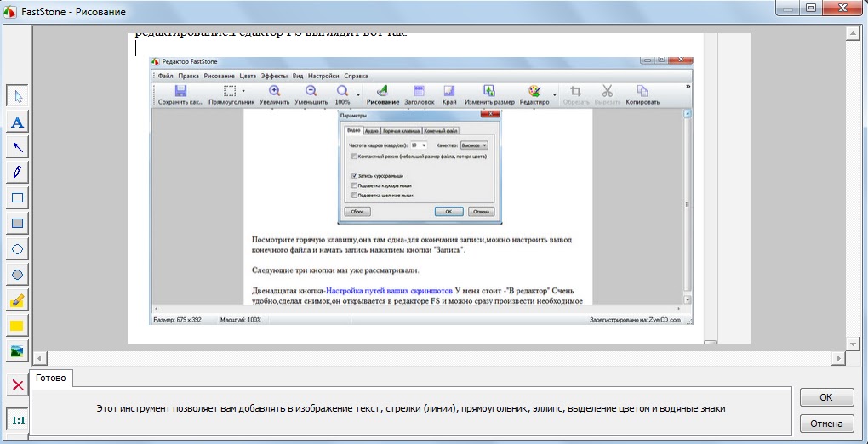Viewport: 868px width, 444px height.
Task: Choose the filled ellipse tool
Action: (x=18, y=275)
